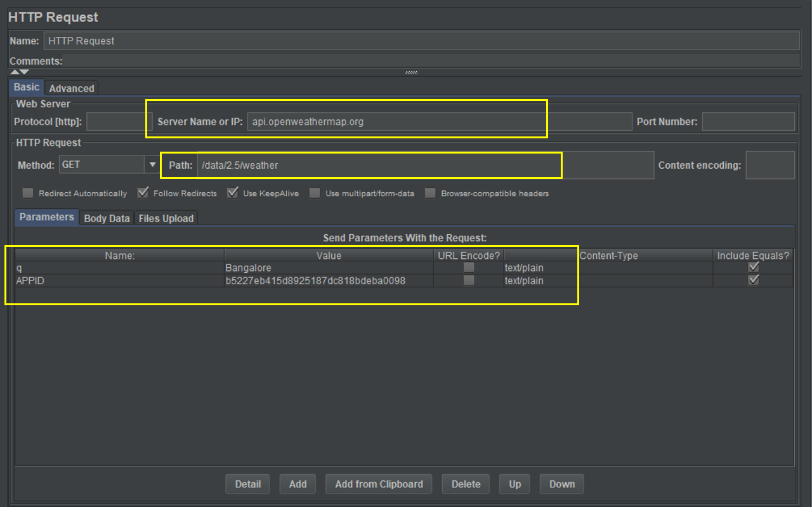Switch to the Files Upload tab
Viewport: 812px width, 507px height.
tap(166, 218)
